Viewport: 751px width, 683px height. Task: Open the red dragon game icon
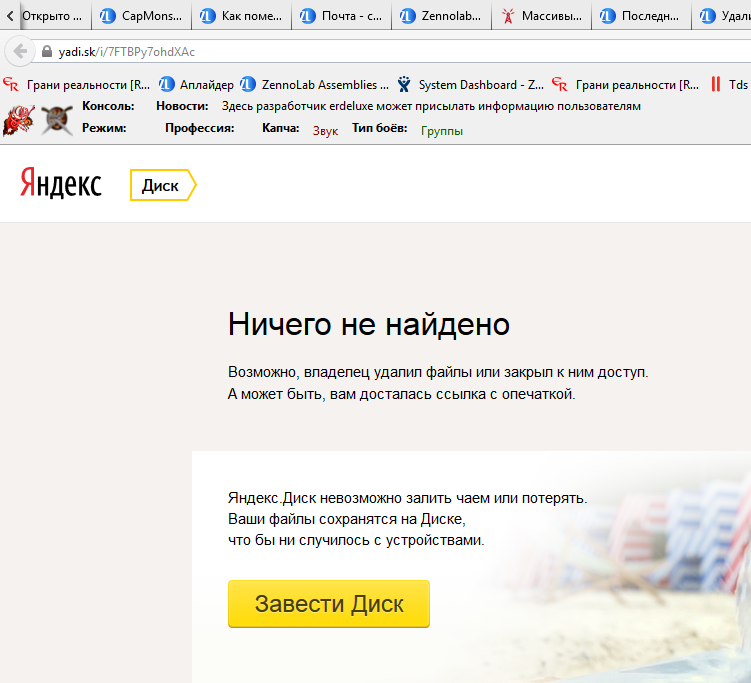pyautogui.click(x=19, y=120)
